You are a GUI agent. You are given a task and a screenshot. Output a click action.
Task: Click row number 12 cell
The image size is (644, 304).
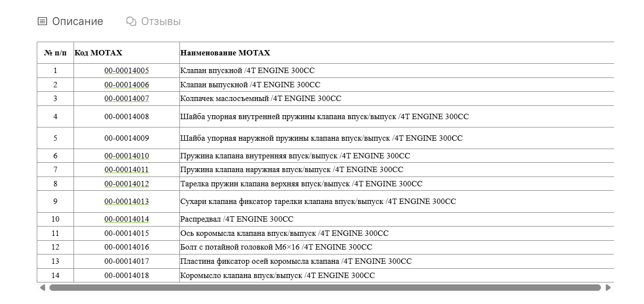pyautogui.click(x=55, y=247)
